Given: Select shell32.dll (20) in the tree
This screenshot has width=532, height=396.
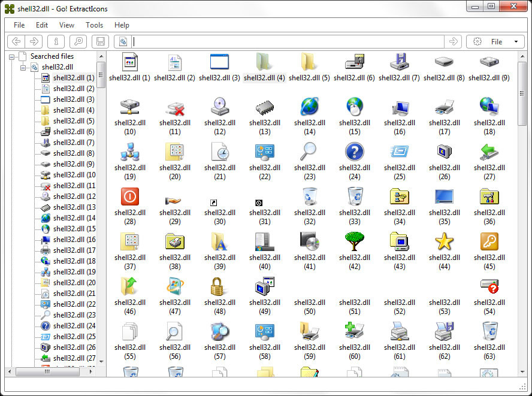Looking at the screenshot, I should 74,283.
